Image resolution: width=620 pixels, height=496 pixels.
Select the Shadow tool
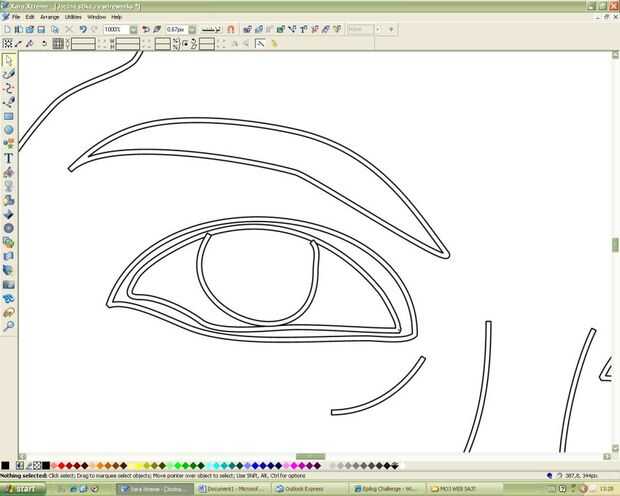[x=8, y=200]
